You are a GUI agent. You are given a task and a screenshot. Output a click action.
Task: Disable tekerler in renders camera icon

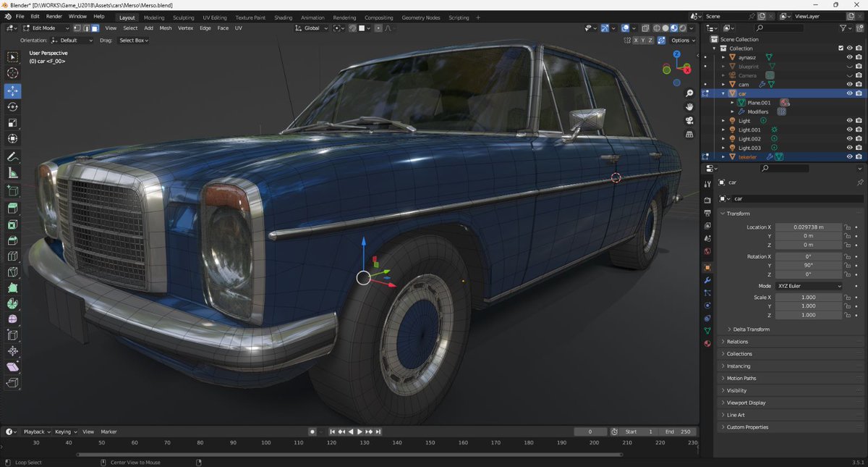pos(859,156)
